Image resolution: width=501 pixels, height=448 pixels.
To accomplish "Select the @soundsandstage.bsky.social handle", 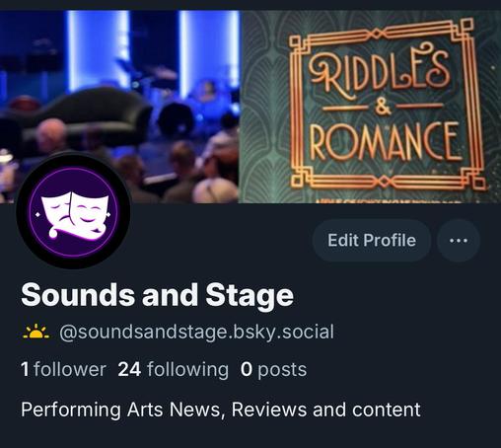I will pos(196,332).
